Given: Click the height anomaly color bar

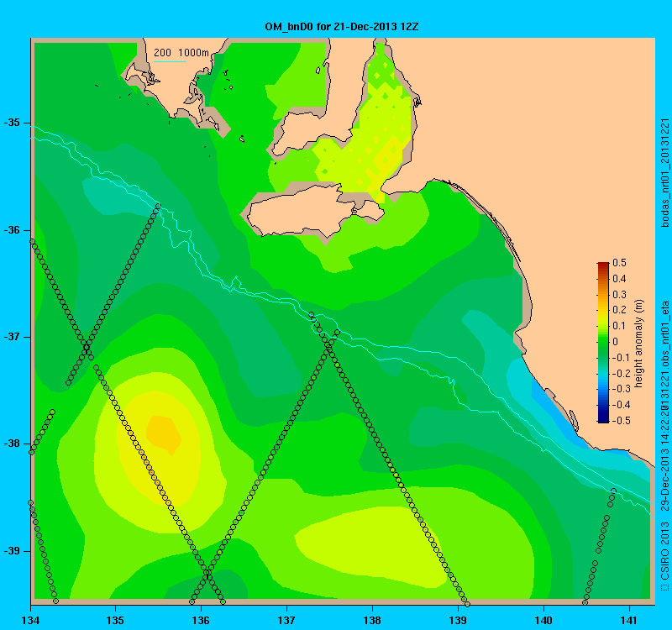Looking at the screenshot, I should (603, 342).
